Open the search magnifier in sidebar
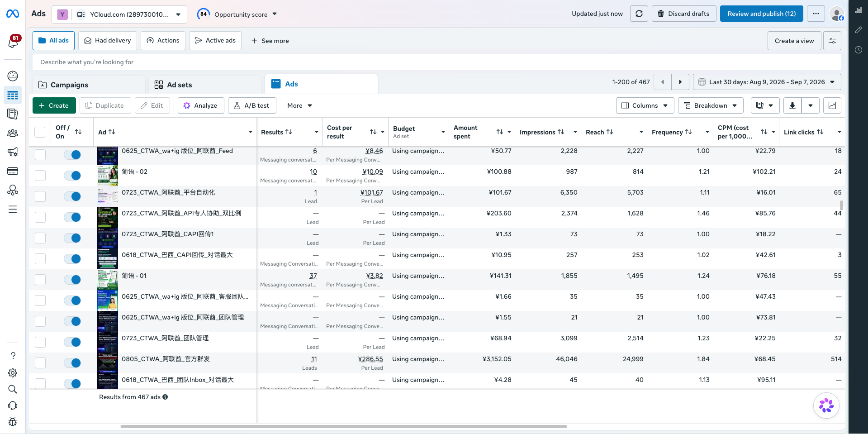868x434 pixels. [x=13, y=389]
